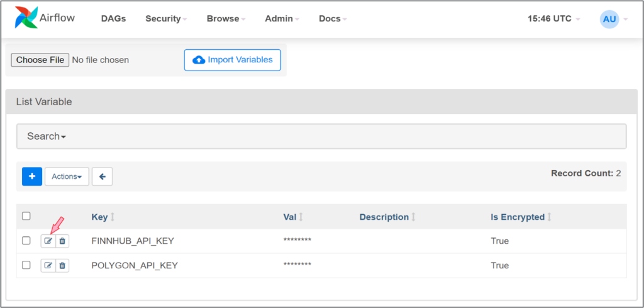Screen dimensions: 644x308
Task: Sort by Key column arrows
Action: tap(113, 217)
